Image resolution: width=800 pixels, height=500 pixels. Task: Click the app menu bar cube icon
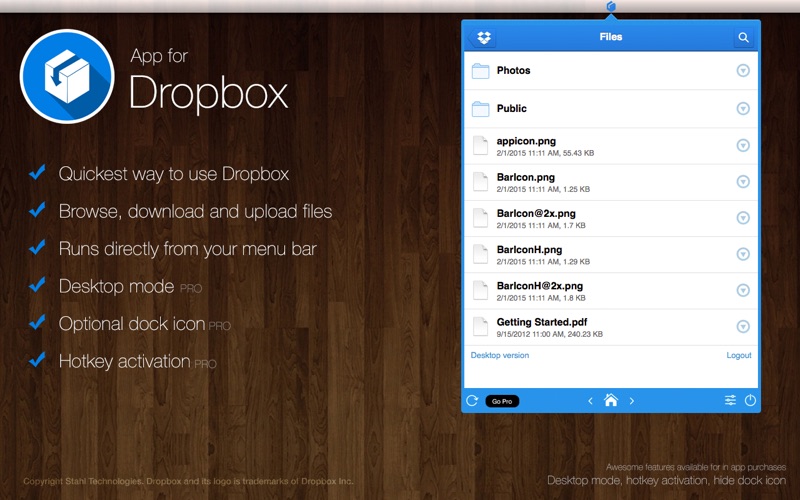tap(611, 7)
